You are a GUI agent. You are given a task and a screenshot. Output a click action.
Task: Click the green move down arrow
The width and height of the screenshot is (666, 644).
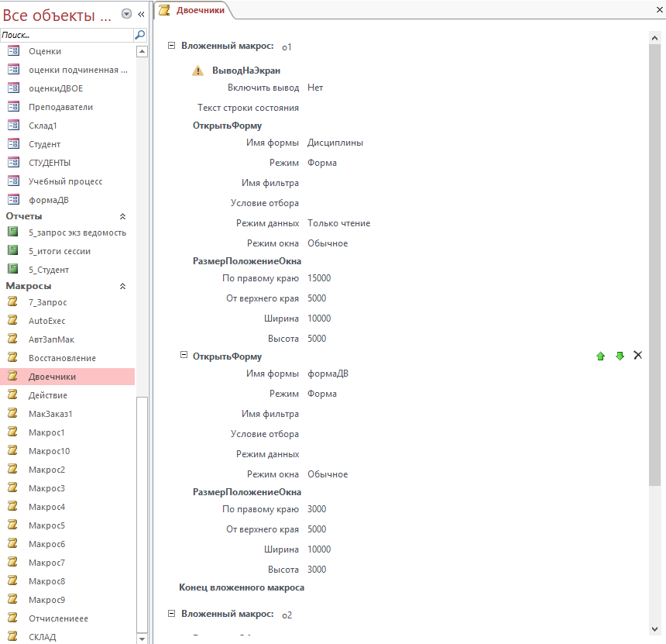tap(620, 356)
